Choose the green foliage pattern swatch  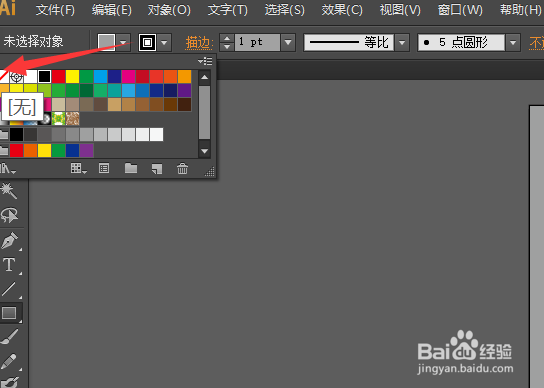point(58,119)
